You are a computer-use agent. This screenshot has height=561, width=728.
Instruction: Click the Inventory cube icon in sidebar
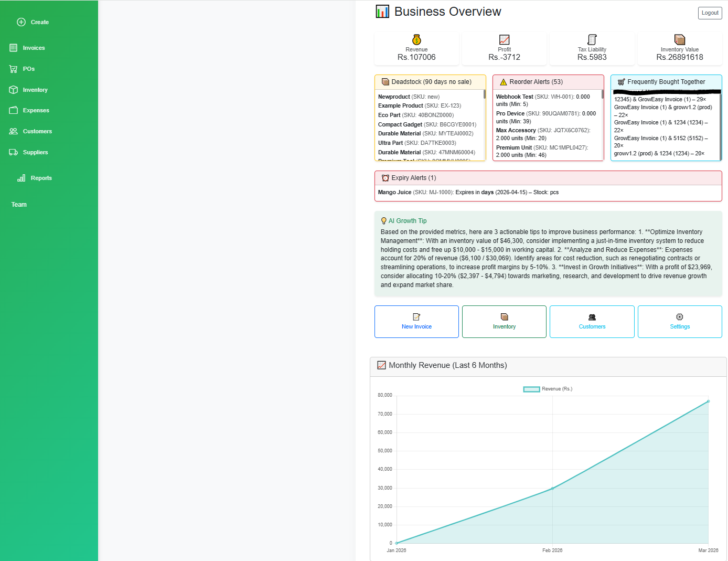(14, 90)
